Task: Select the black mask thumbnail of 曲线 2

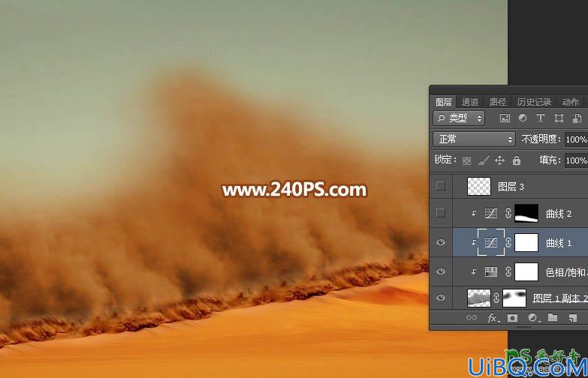Action: pos(526,214)
